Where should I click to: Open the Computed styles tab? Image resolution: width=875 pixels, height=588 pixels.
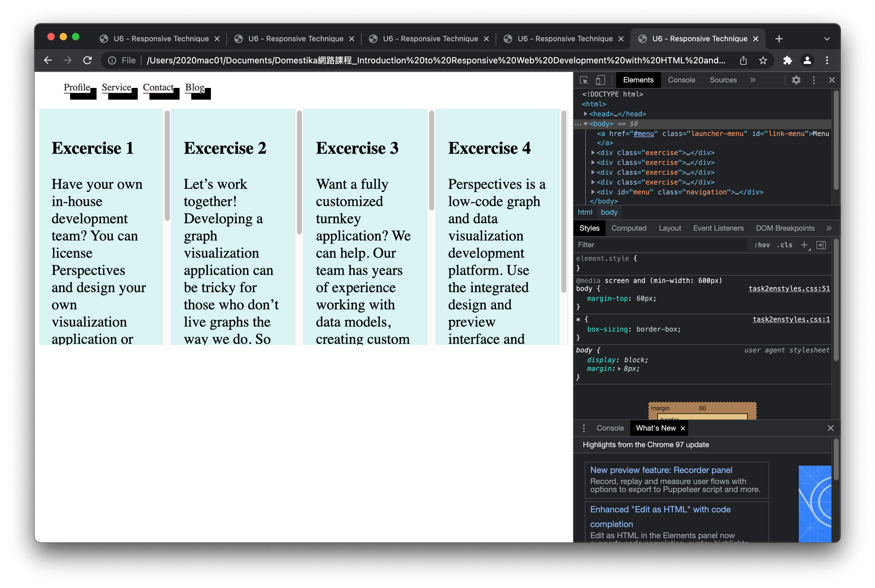tap(628, 228)
